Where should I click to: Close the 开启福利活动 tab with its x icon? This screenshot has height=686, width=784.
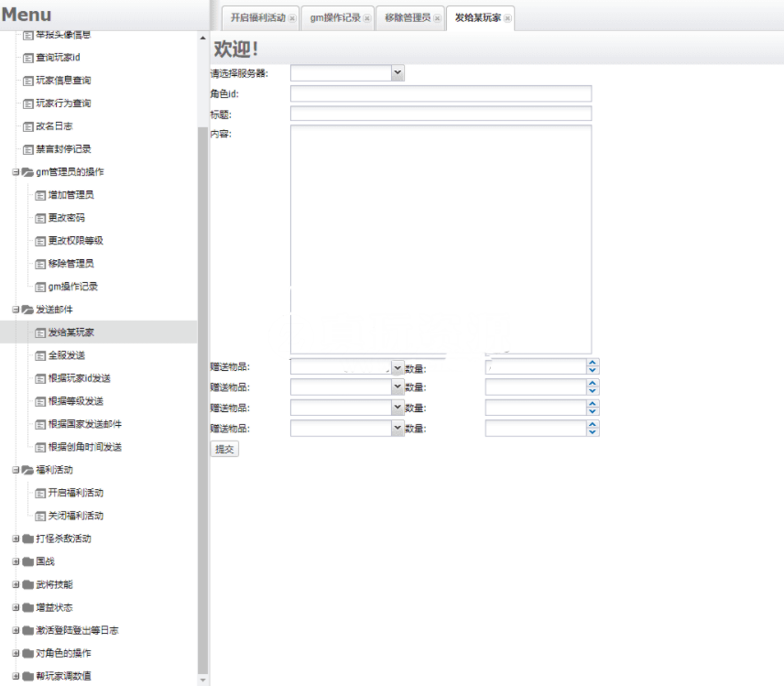click(292, 18)
